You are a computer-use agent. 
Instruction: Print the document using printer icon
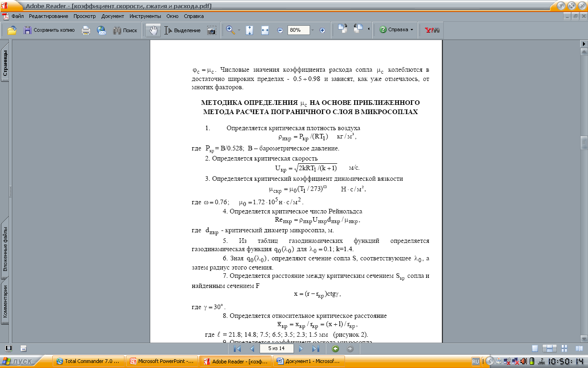[x=86, y=30]
